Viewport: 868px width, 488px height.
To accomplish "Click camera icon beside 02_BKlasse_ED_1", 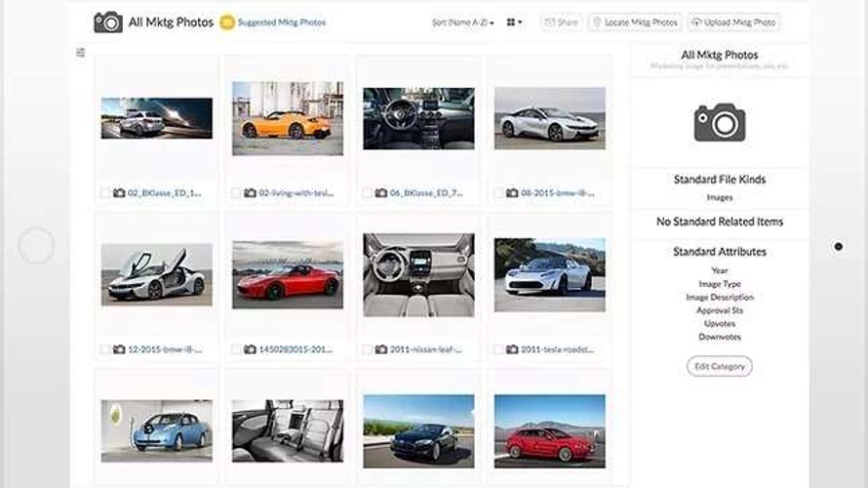I will 119,193.
